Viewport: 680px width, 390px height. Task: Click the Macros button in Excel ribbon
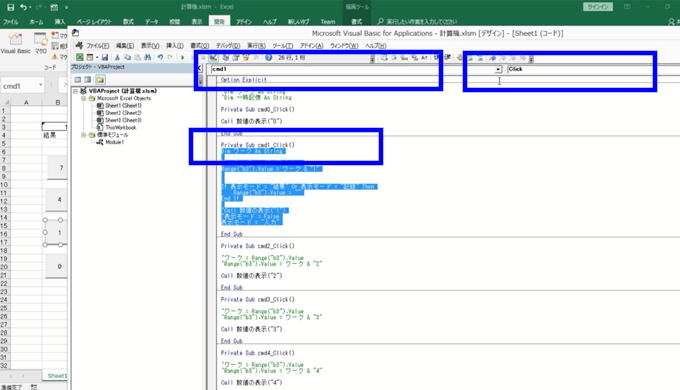pyautogui.click(x=41, y=43)
